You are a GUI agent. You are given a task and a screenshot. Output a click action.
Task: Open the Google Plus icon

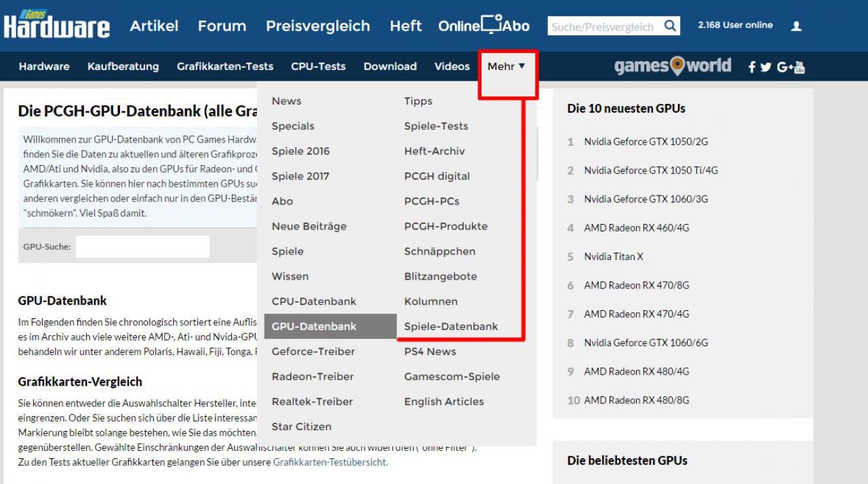tap(785, 67)
